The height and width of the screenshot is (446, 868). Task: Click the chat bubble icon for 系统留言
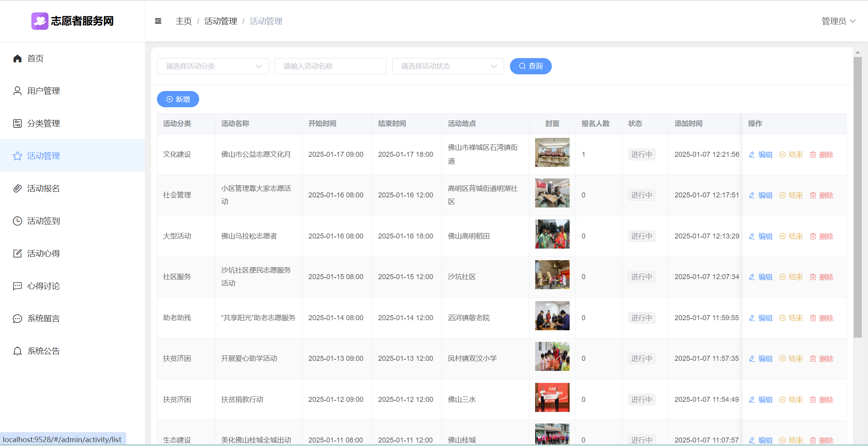(17, 319)
